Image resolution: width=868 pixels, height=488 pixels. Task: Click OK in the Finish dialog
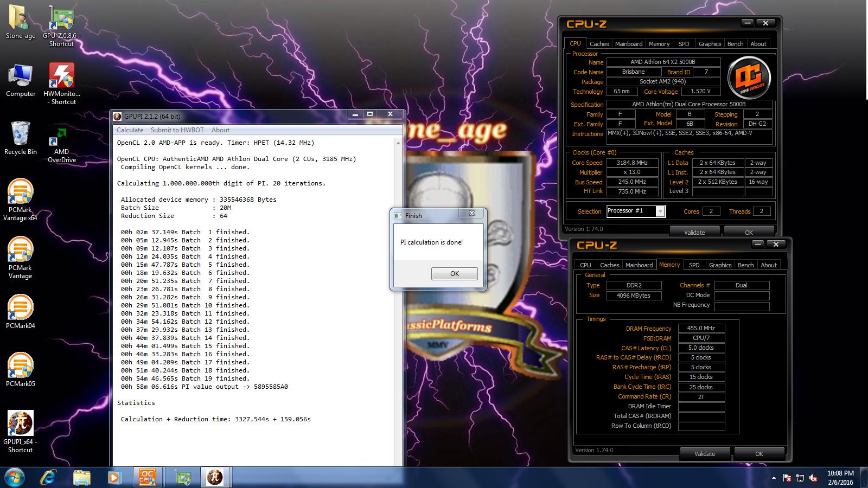pyautogui.click(x=455, y=274)
